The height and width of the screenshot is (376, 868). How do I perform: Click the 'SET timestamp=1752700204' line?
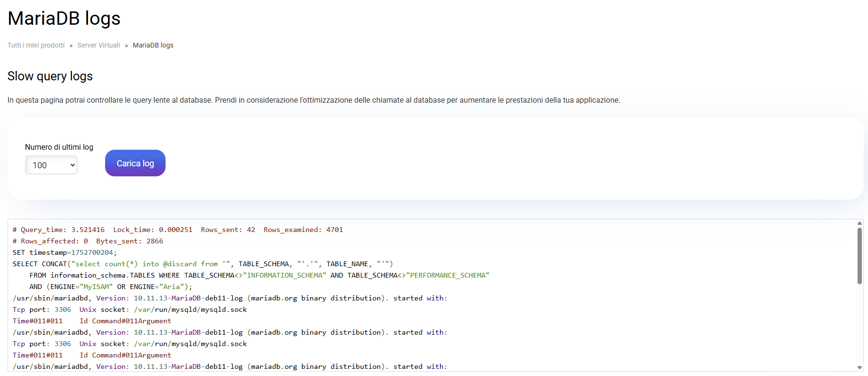click(65, 252)
